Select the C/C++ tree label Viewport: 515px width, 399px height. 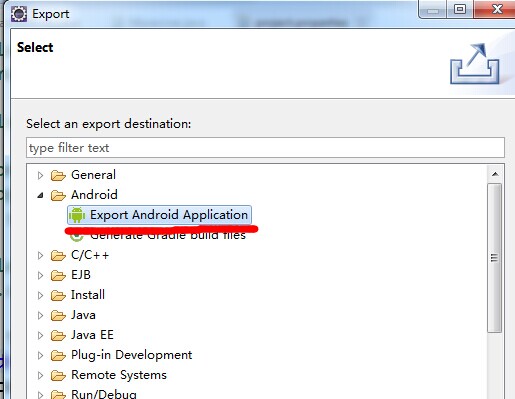[90, 255]
